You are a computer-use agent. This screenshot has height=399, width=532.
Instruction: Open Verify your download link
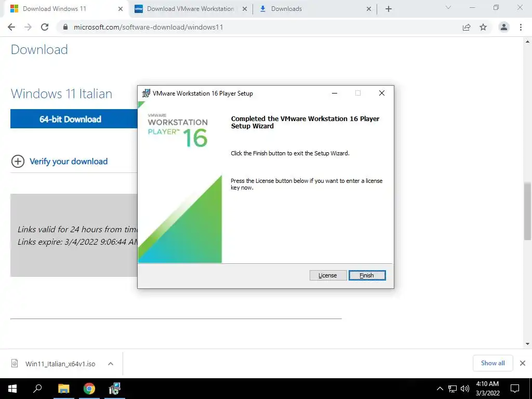pos(69,162)
